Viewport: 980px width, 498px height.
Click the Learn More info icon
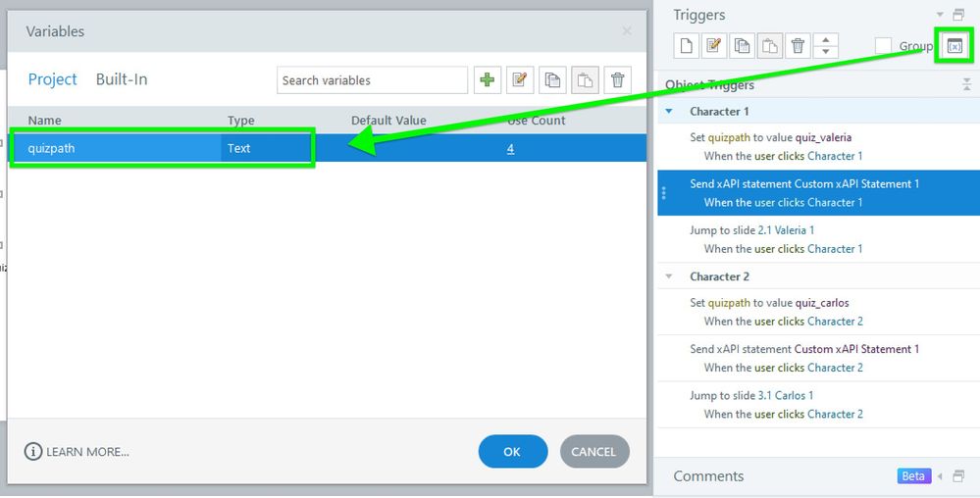click(33, 451)
